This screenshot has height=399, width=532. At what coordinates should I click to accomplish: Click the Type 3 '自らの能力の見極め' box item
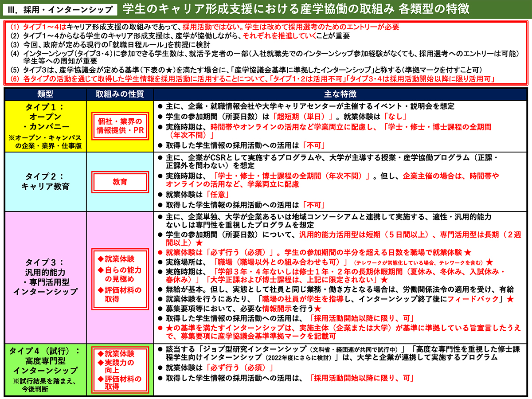[120, 274]
